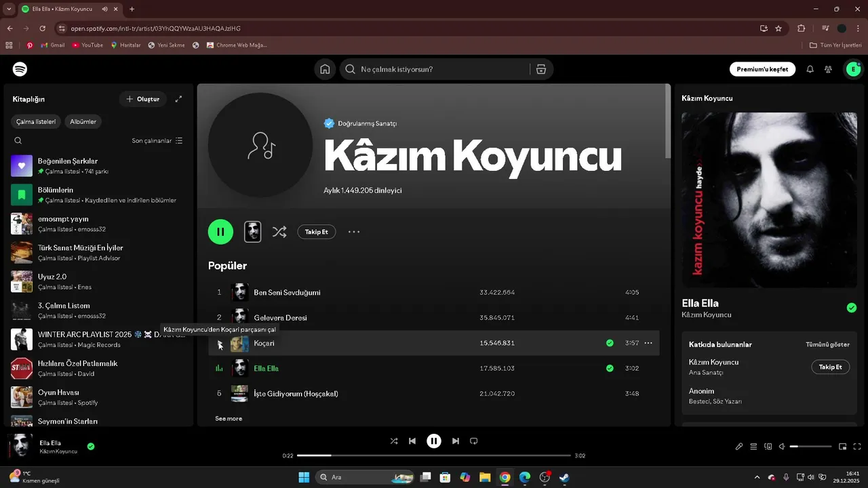Open Pinterest bookmark icon
Image resolution: width=868 pixels, height=488 pixels.
[x=30, y=45]
